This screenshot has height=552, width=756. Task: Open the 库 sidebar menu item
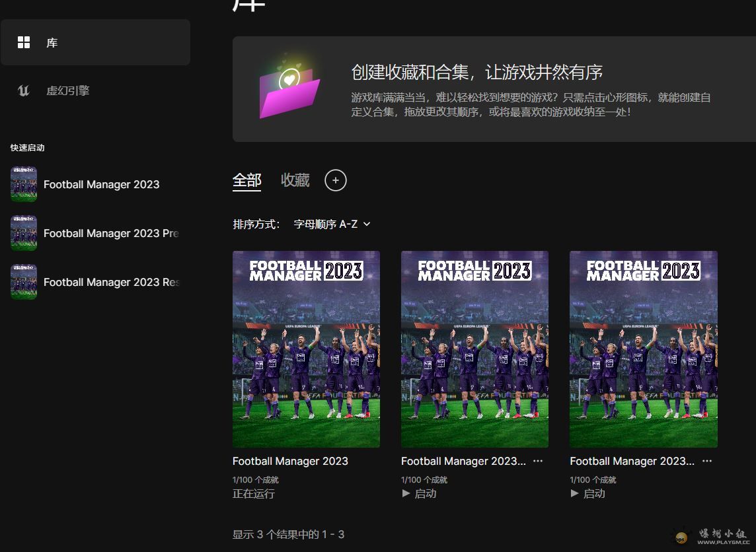point(52,43)
